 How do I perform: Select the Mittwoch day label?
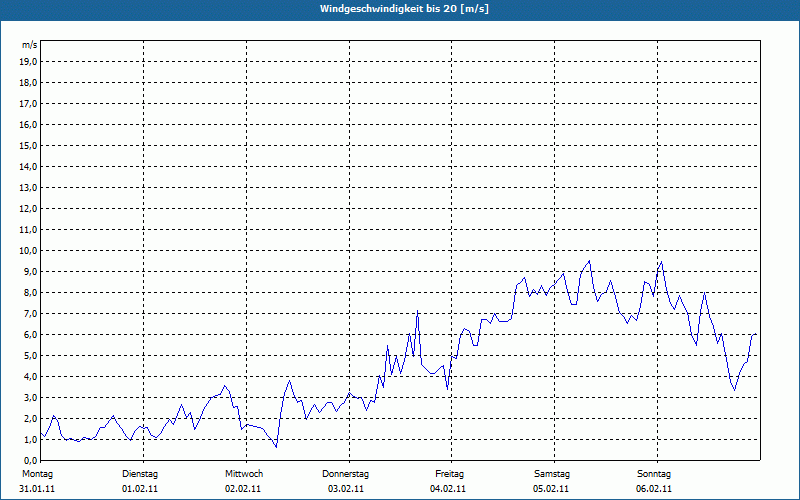(244, 474)
